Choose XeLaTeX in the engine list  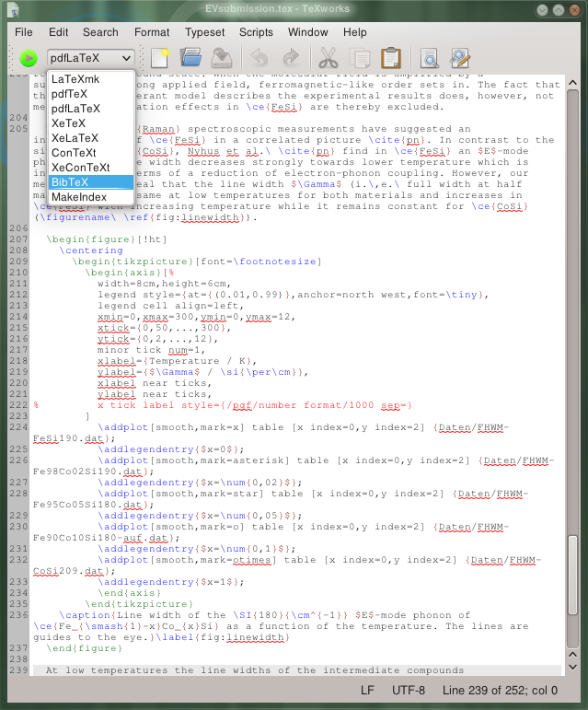[x=91, y=138]
